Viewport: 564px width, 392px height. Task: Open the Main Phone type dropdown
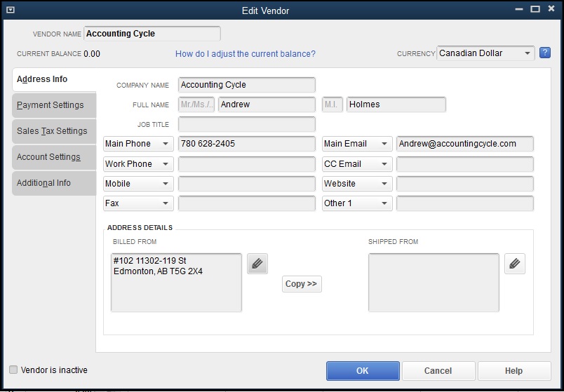click(x=138, y=144)
